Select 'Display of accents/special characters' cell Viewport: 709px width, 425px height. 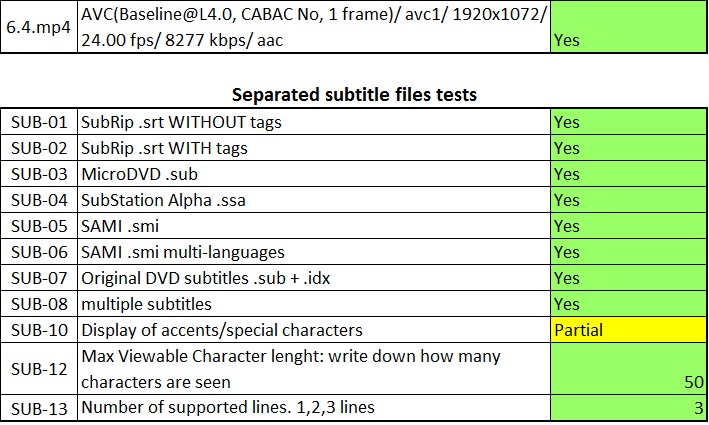pos(314,330)
